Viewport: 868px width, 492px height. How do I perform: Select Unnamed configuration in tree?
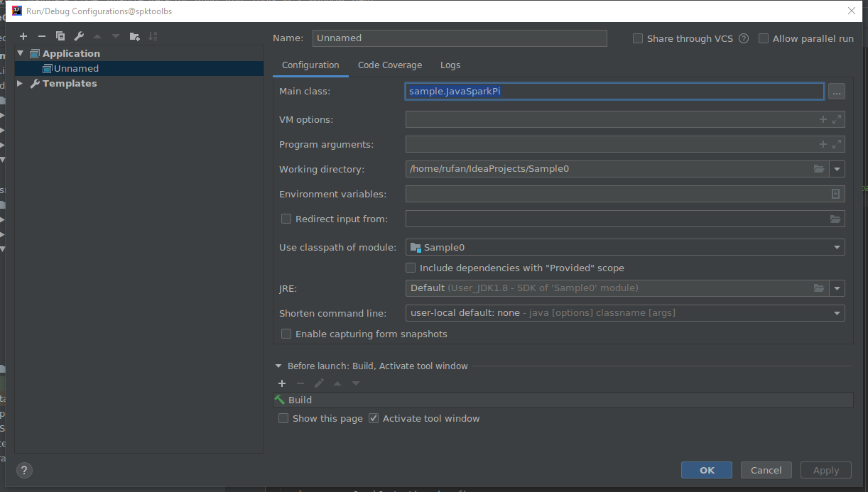[139, 68]
